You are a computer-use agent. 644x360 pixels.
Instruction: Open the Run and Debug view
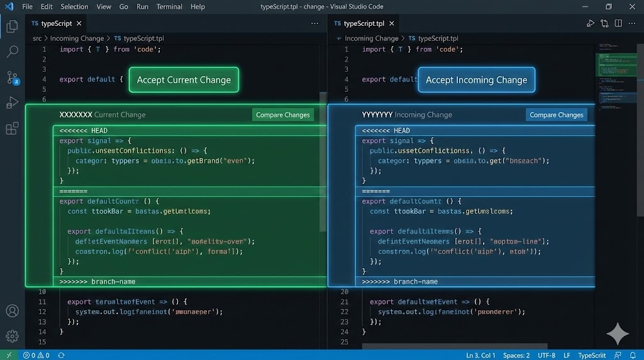tap(12, 103)
